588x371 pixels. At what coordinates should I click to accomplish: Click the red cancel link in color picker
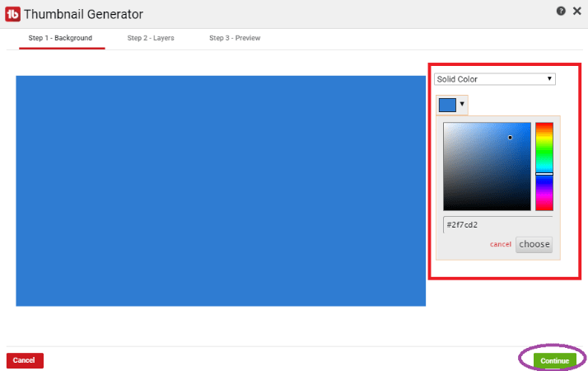[x=501, y=245]
